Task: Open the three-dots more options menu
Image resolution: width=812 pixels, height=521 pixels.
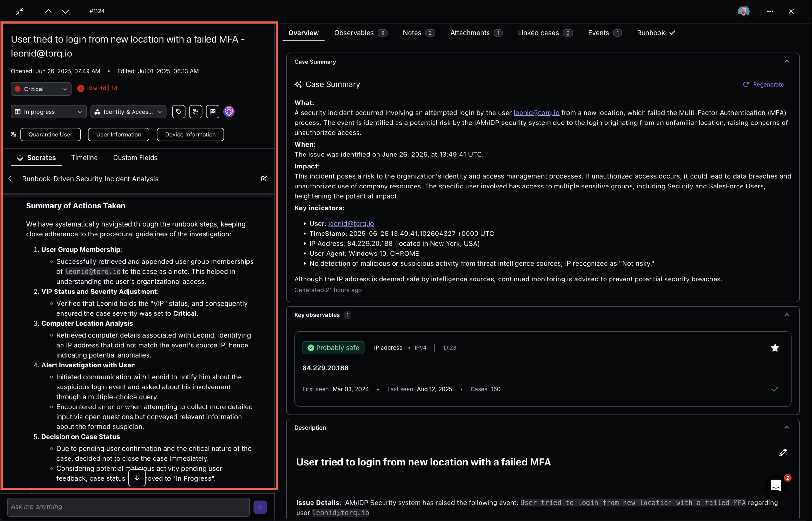Action: pyautogui.click(x=770, y=11)
